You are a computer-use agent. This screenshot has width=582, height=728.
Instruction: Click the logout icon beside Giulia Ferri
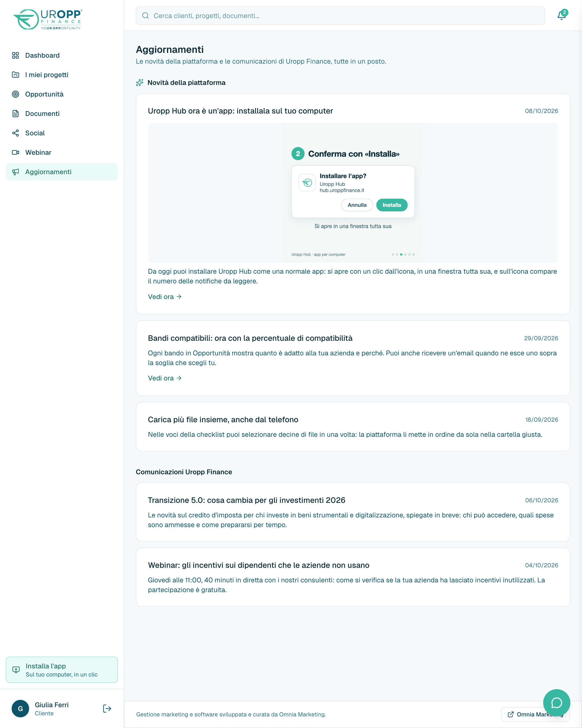(107, 708)
